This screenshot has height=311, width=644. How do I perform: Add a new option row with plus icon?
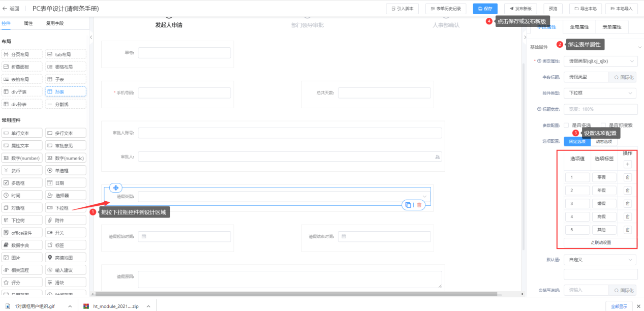click(627, 164)
